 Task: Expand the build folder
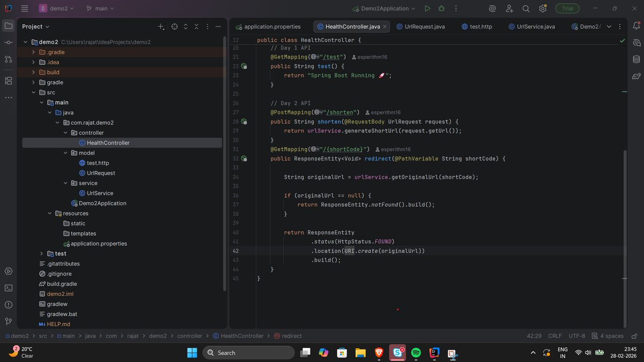[x=33, y=73]
